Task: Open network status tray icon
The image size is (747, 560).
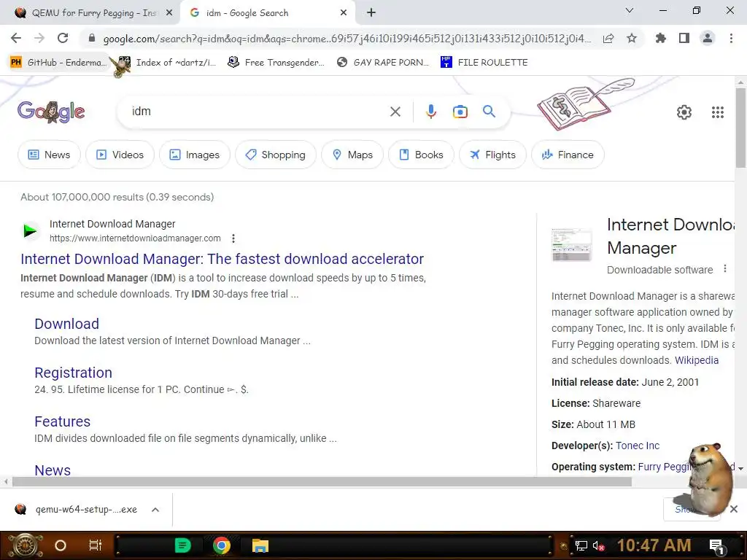Action: pyautogui.click(x=581, y=545)
